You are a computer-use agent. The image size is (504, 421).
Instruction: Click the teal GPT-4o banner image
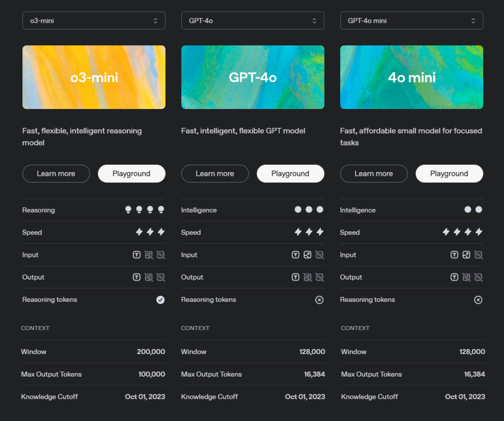253,77
